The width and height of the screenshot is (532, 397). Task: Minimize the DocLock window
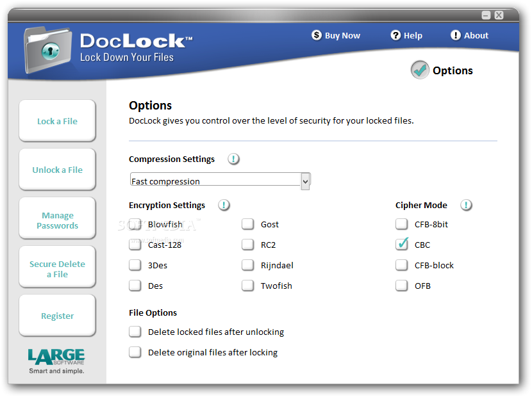pos(486,15)
